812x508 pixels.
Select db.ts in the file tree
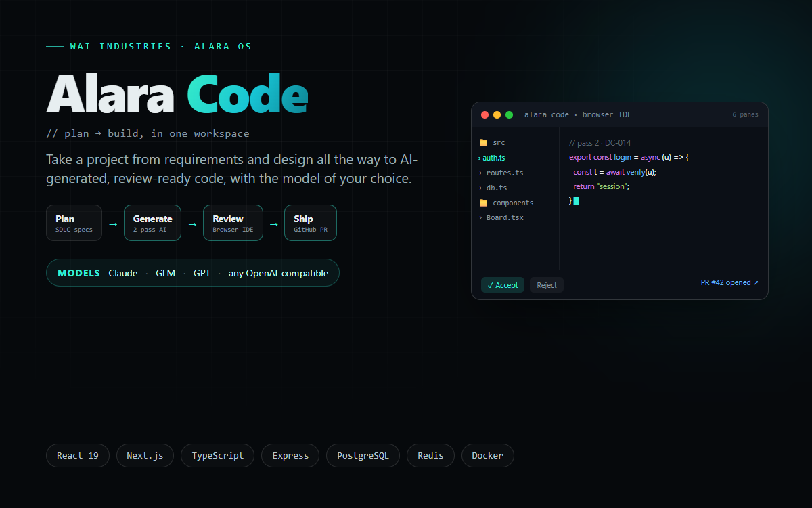497,188
